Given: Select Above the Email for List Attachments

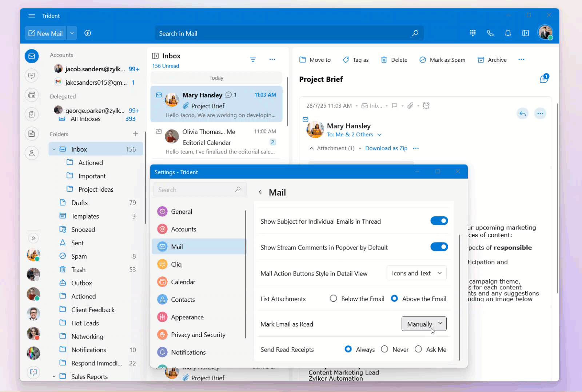Looking at the screenshot, I should pyautogui.click(x=394, y=299).
